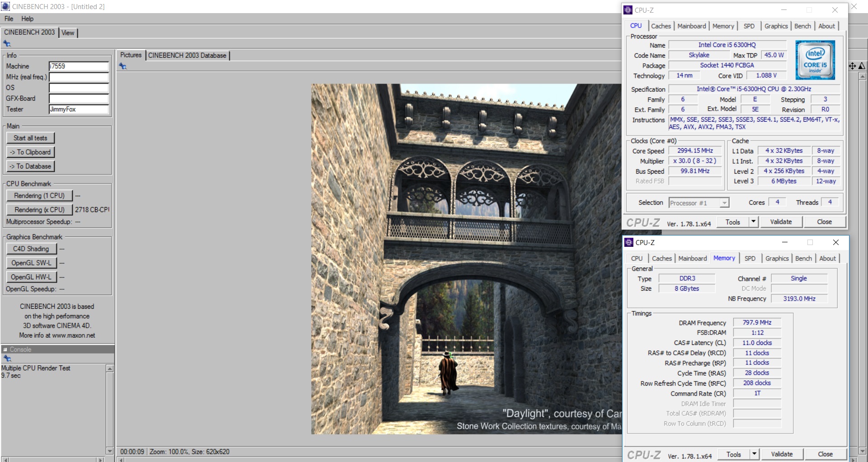
Task: Click the CINEBENCH application icon in title bar
Action: (x=5, y=6)
